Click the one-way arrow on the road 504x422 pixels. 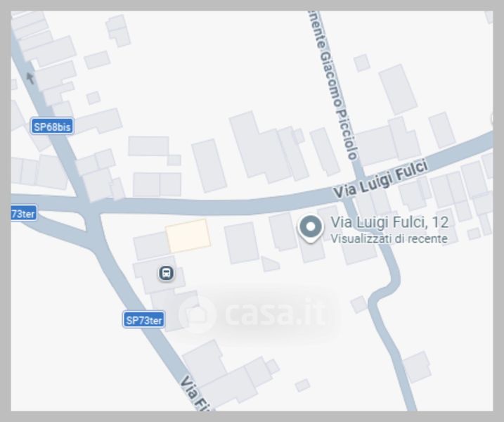pos(30,78)
